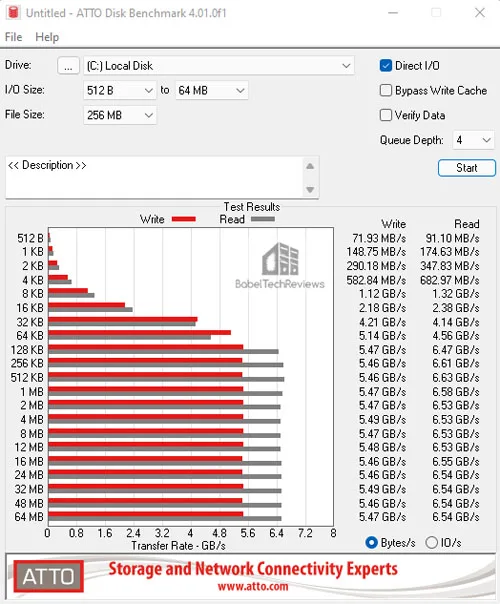Click the red Write legend swatch
Image resolution: width=500 pixels, height=604 pixels.
point(184,219)
